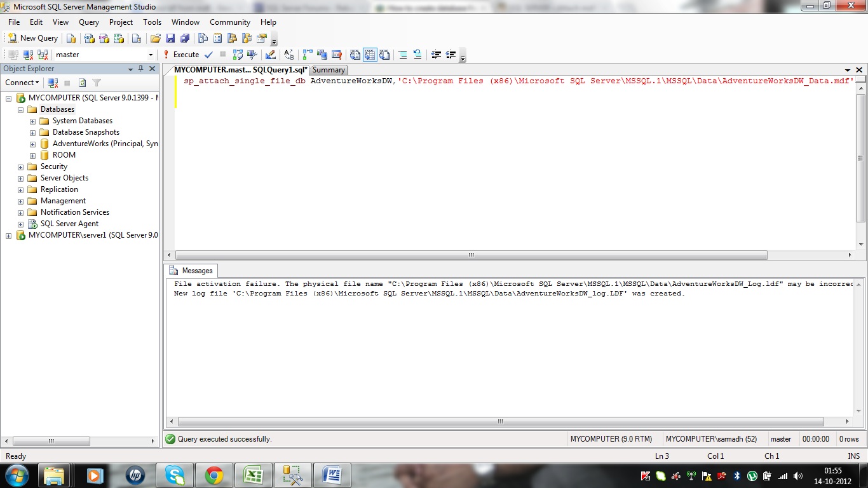The image size is (868, 488).
Task: Toggle Results to Grid output mode
Action: tap(370, 55)
